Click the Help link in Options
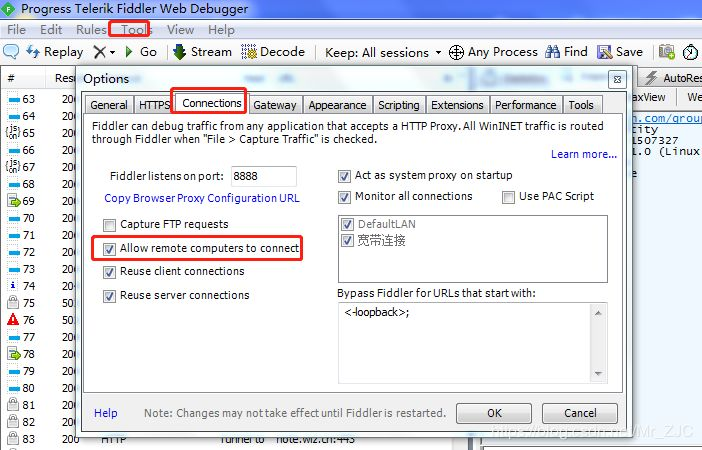This screenshot has height=450, width=702. tap(106, 413)
